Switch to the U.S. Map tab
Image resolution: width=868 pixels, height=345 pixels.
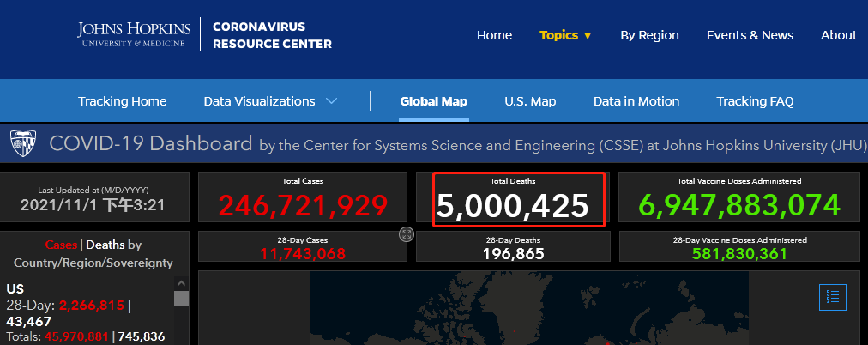(x=530, y=101)
